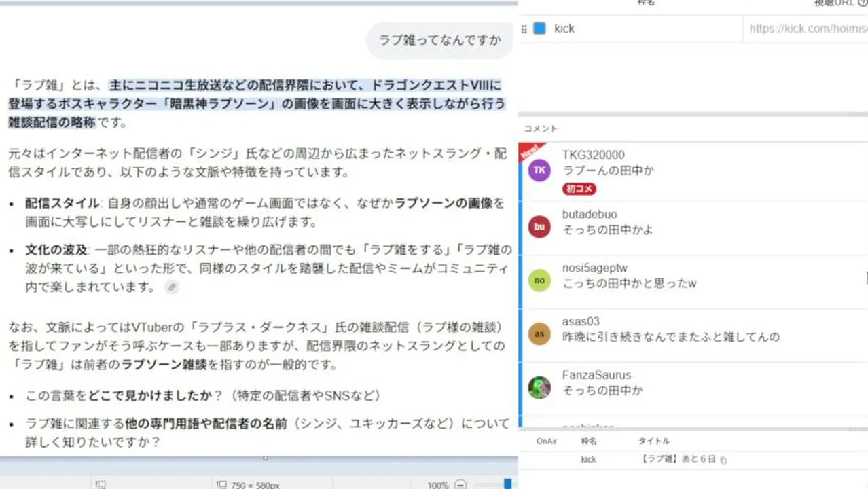This screenshot has width=868, height=489.
Task: Click the コメント section header
Action: pyautogui.click(x=541, y=128)
